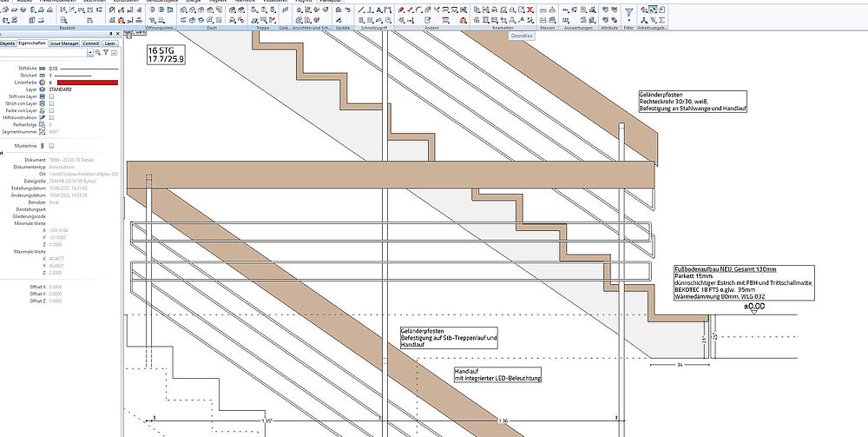Check the 'Hilfskonstruktion' checkbox
The width and height of the screenshot is (868, 437).
click(x=52, y=117)
